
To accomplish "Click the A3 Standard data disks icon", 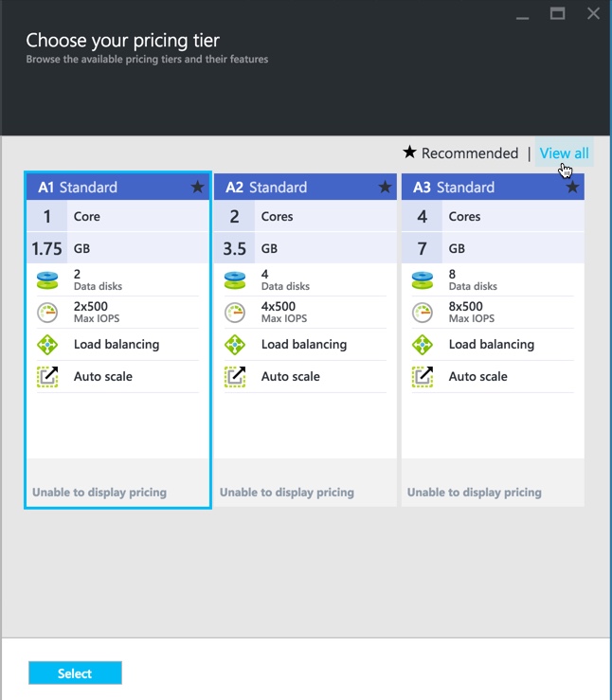I will [x=423, y=280].
